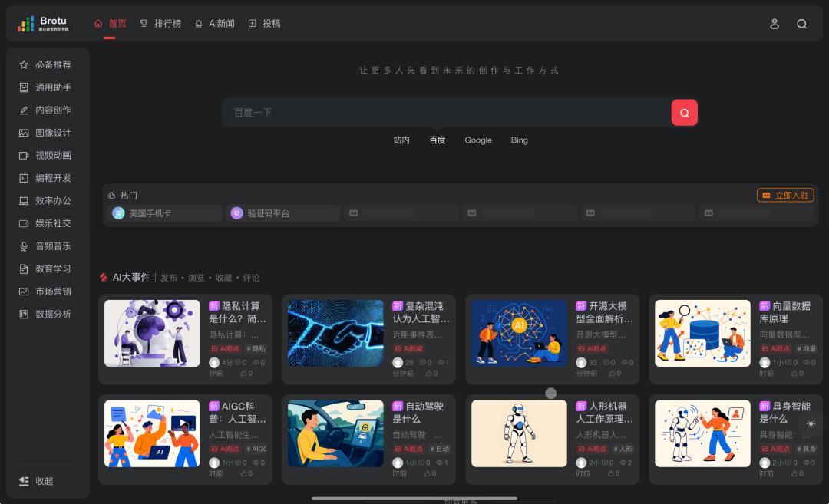Open the 隐私计算是什么 article thumbnail

[x=152, y=334]
